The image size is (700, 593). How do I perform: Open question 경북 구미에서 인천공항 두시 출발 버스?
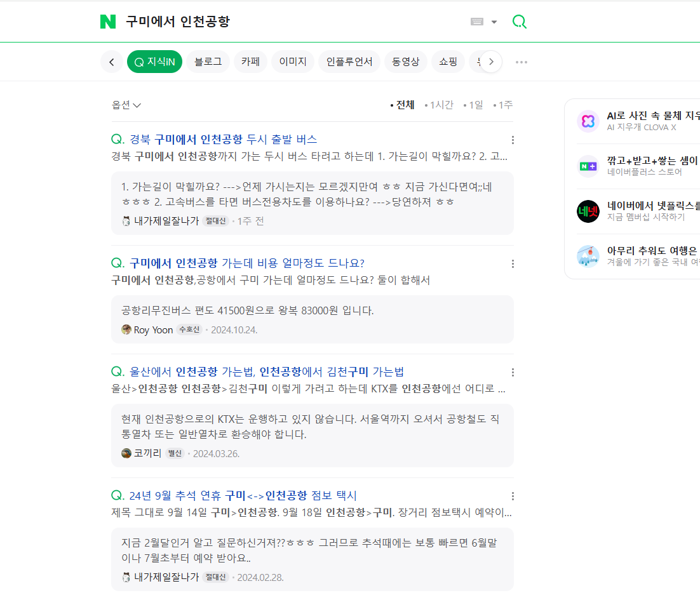[x=223, y=139]
